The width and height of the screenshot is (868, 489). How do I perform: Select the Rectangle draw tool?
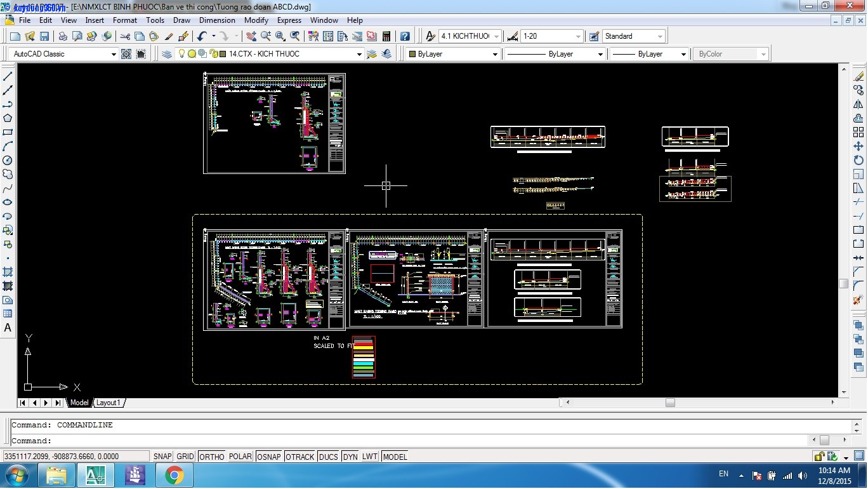click(8, 132)
